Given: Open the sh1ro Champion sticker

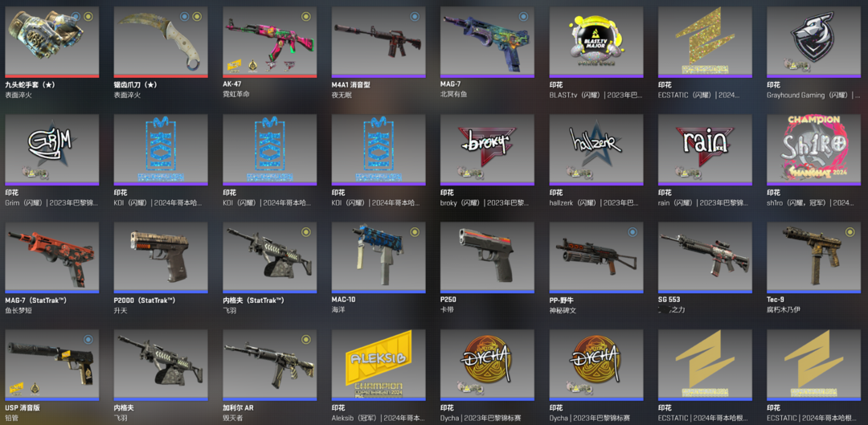Looking at the screenshot, I should 813,150.
